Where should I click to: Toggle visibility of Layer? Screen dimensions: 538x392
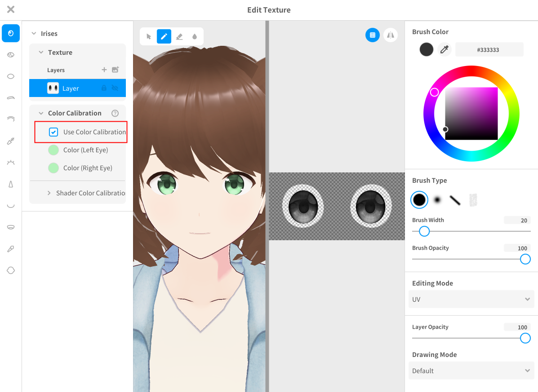115,88
